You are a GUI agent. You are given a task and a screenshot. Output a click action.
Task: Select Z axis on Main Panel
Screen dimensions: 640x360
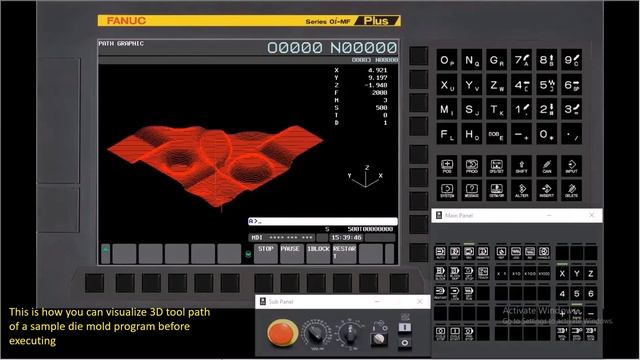click(x=591, y=273)
